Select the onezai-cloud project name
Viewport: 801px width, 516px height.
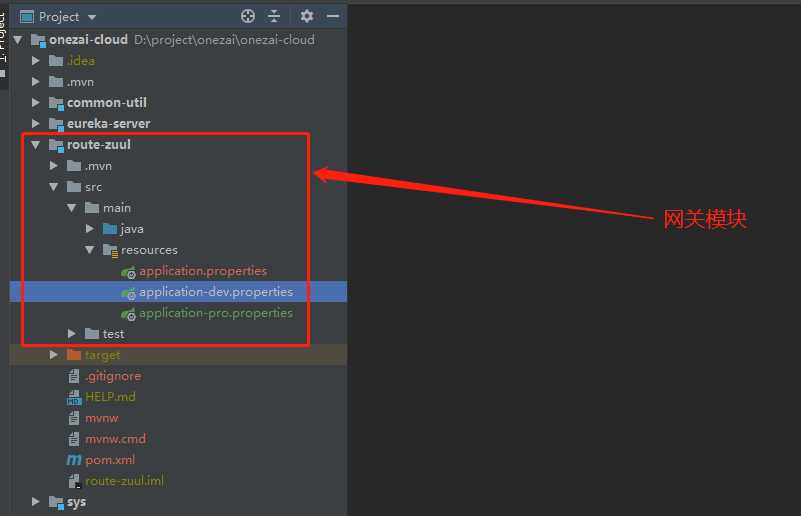point(88,40)
